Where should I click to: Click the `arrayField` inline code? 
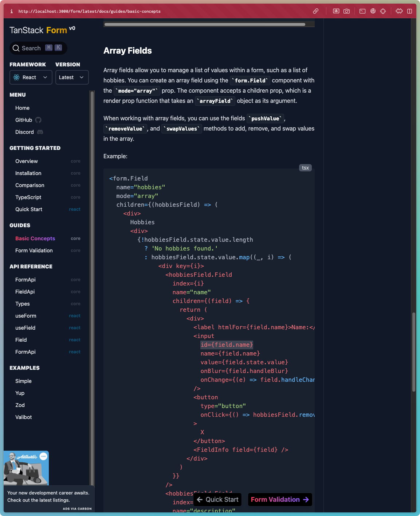[215, 101]
